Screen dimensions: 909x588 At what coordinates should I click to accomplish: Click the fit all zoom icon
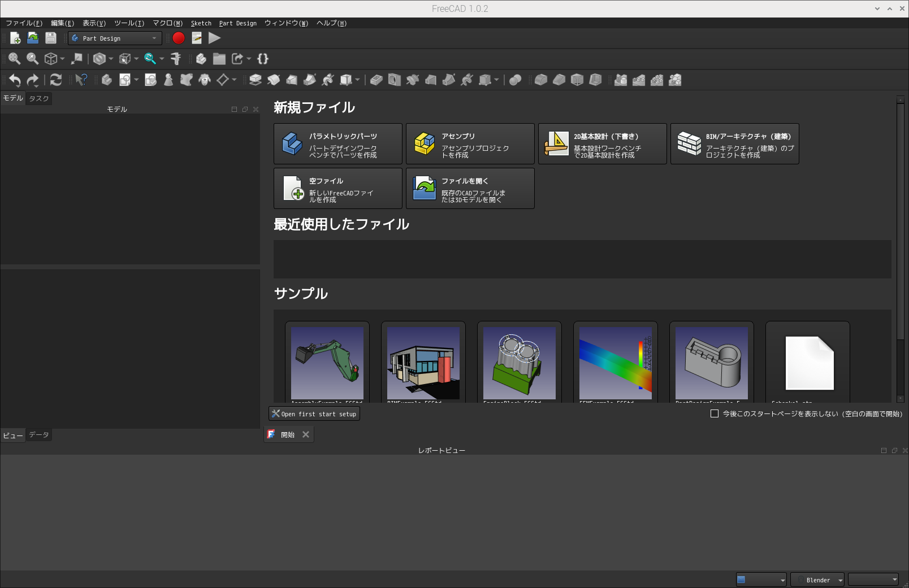[x=15, y=59]
